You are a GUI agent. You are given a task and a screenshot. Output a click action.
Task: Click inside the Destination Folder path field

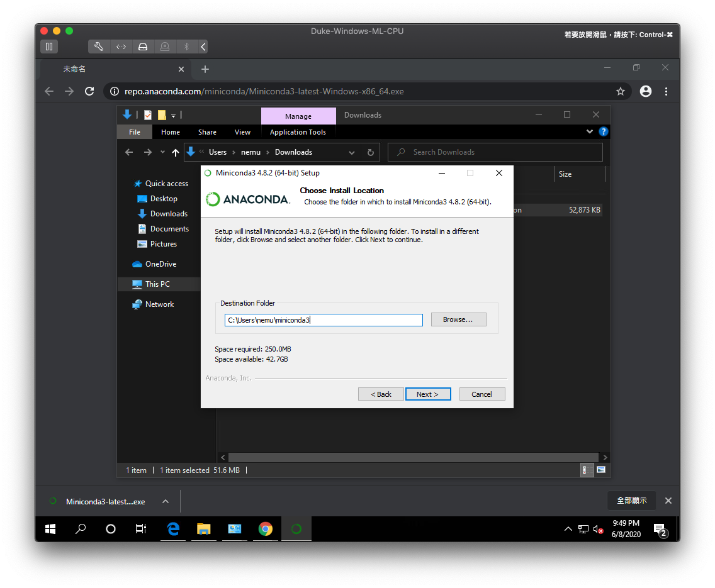click(324, 320)
